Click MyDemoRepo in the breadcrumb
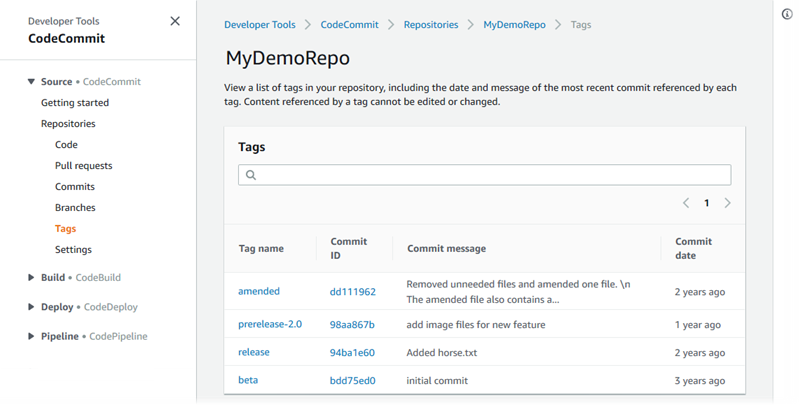Viewport: 800px width, 405px height. click(x=514, y=25)
